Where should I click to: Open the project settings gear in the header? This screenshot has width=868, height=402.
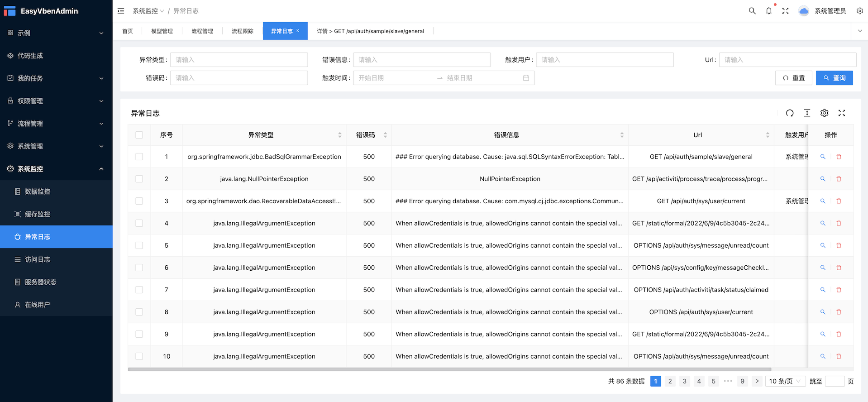(860, 11)
